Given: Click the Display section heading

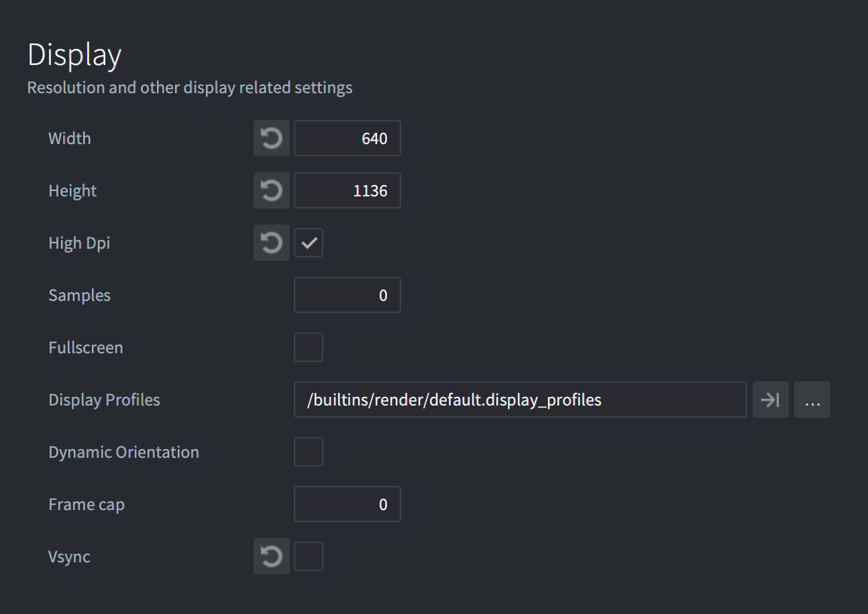Looking at the screenshot, I should click(74, 55).
